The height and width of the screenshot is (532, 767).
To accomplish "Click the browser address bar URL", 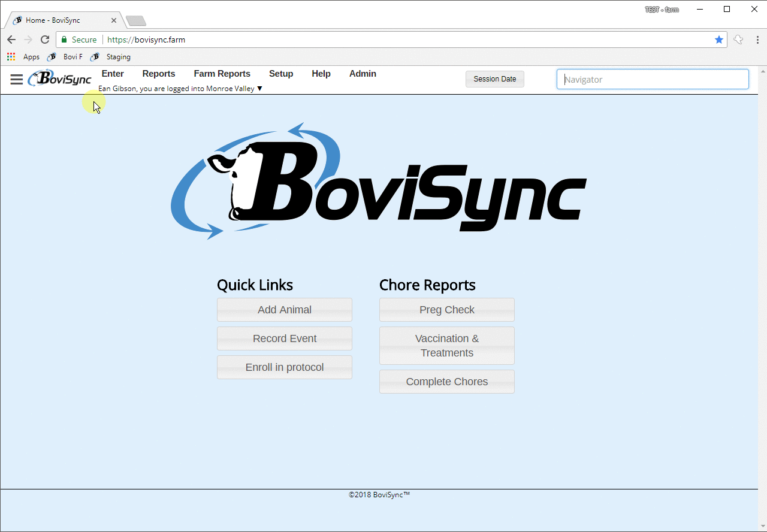I will [x=146, y=40].
